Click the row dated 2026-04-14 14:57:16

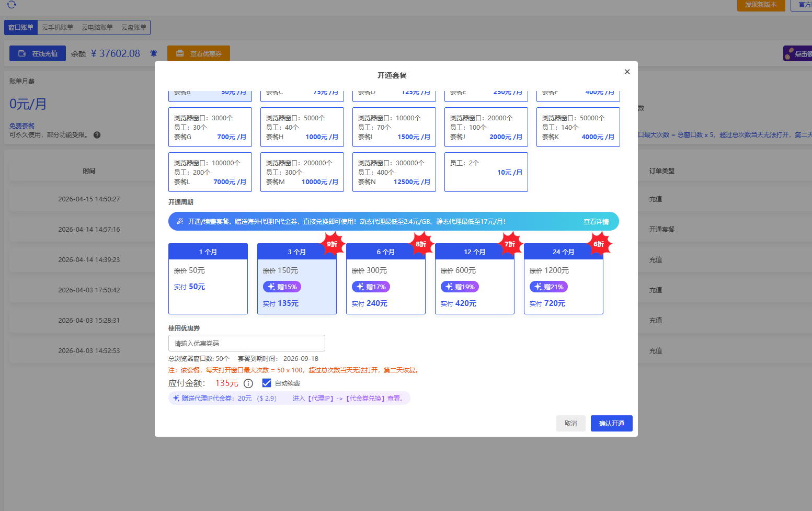point(89,230)
